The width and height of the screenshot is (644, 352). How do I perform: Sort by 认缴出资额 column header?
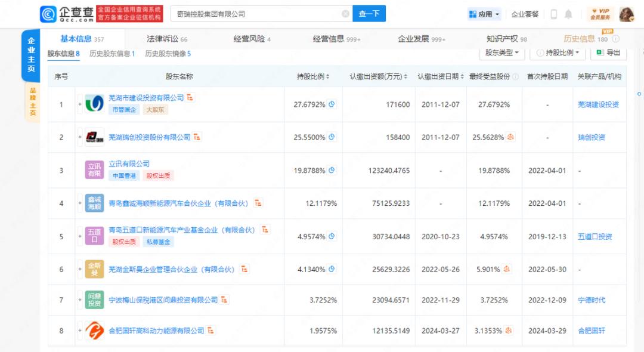(x=379, y=76)
